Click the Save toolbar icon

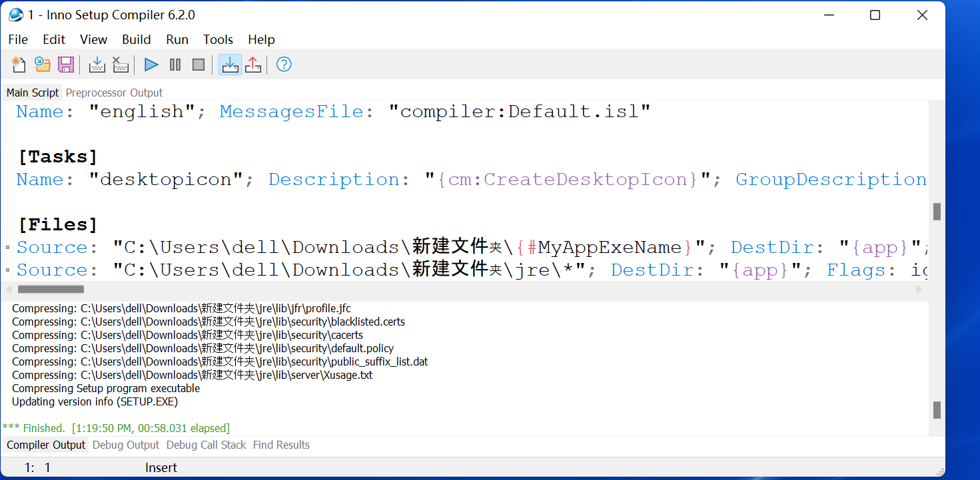(66, 65)
